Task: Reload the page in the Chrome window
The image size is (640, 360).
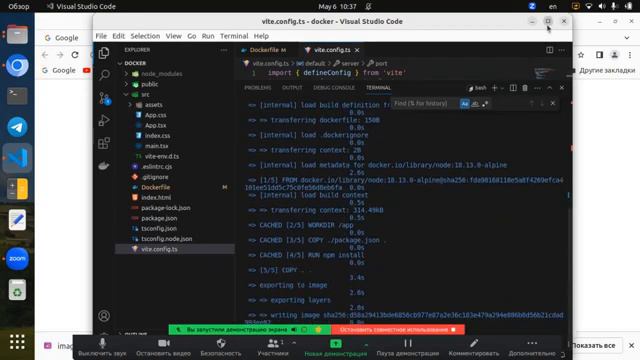Action: tap(75, 55)
